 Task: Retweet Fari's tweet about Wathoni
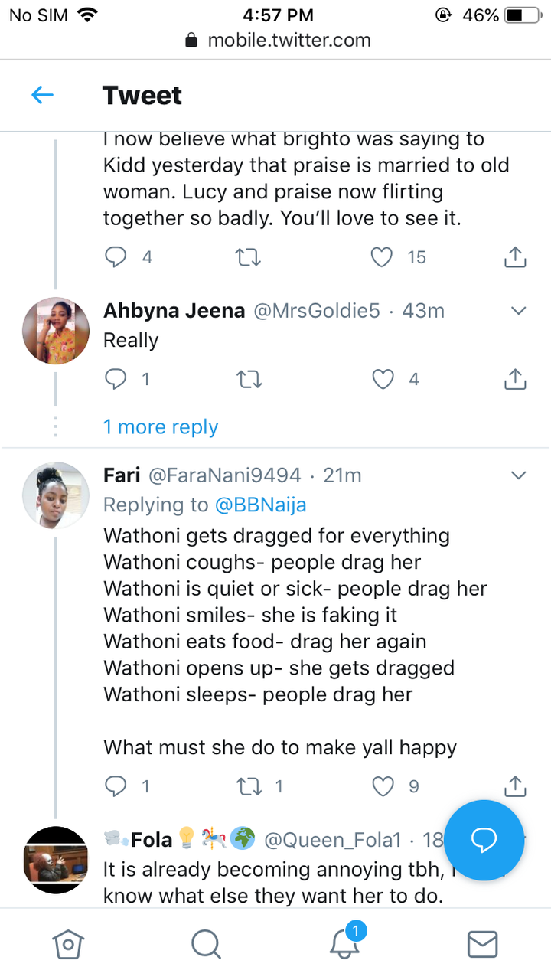[248, 786]
